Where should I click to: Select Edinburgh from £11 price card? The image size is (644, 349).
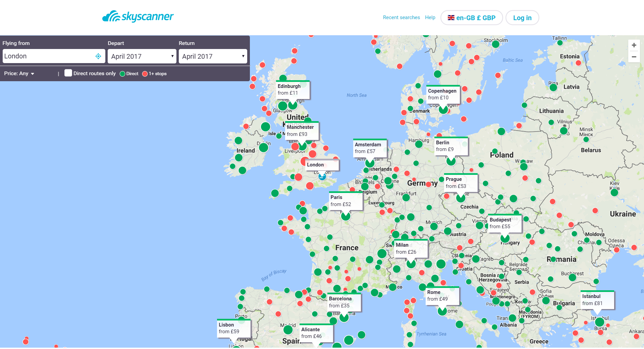pyautogui.click(x=293, y=90)
